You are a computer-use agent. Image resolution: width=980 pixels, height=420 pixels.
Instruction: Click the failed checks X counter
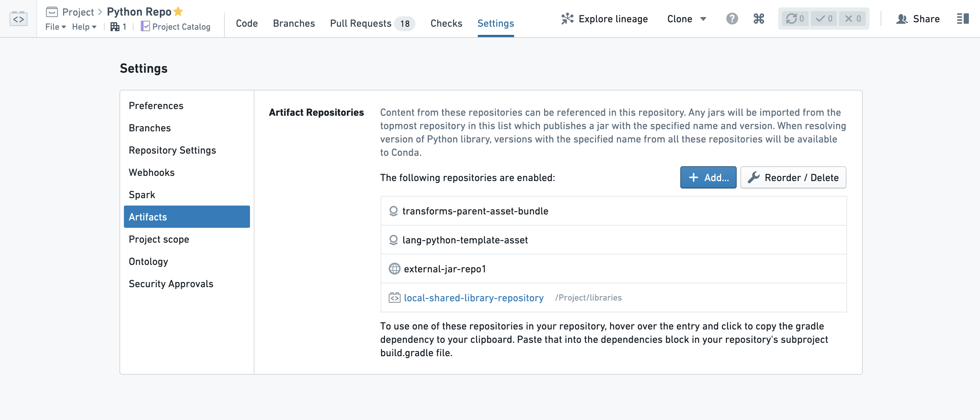tap(852, 19)
